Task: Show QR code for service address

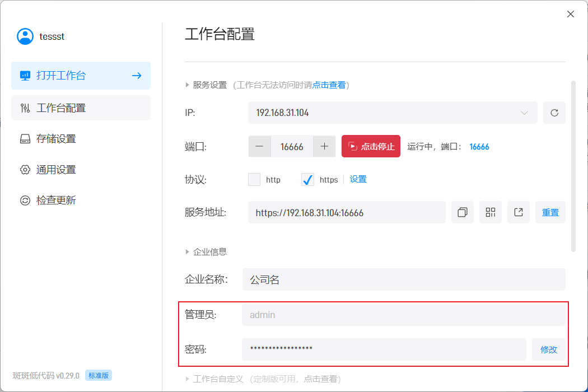Action: coord(491,212)
